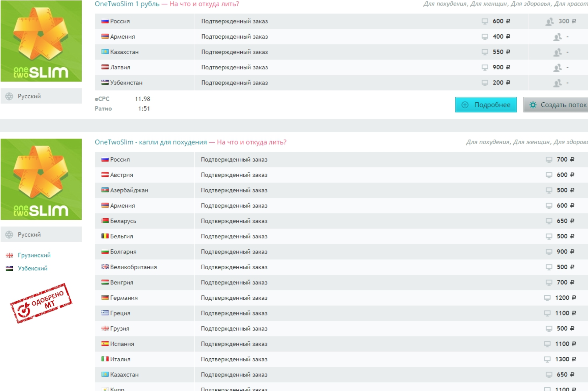The height and width of the screenshot is (391, 588).
Task: Click the 'Беларусь' country cell
Action: (144, 221)
